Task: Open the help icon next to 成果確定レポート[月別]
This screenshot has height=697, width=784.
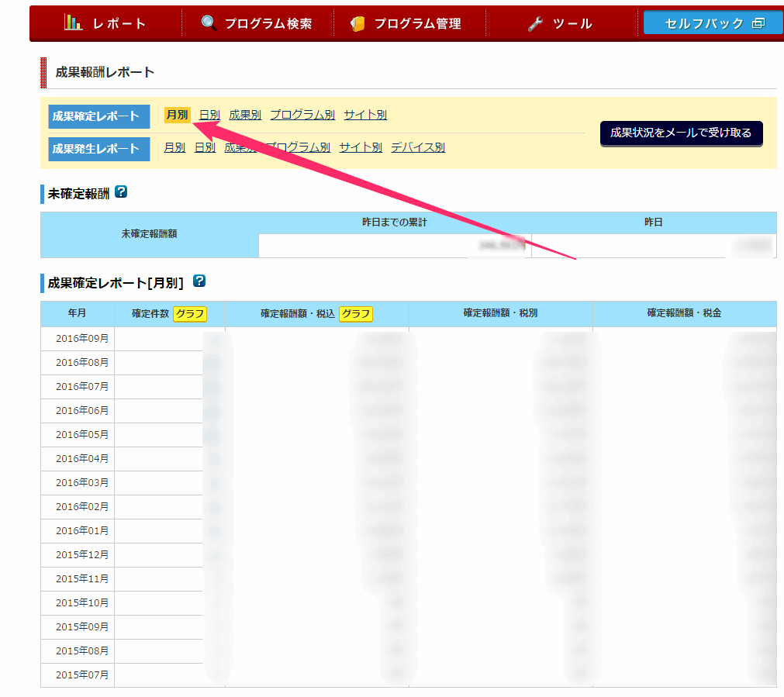Action: [x=199, y=281]
